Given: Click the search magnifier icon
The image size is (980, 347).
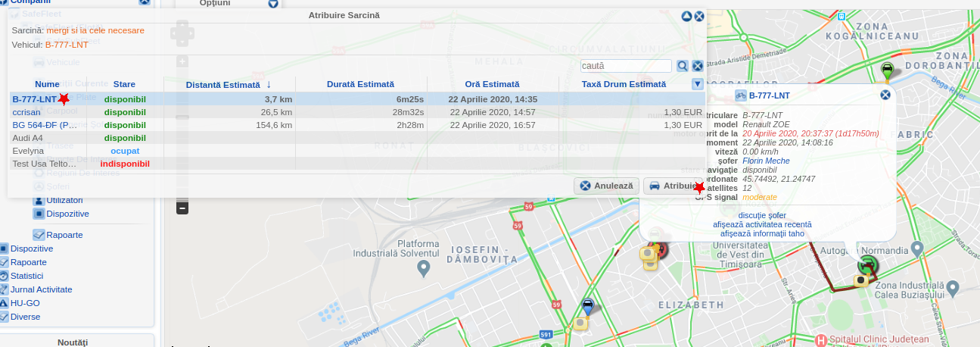Looking at the screenshot, I should [682, 66].
